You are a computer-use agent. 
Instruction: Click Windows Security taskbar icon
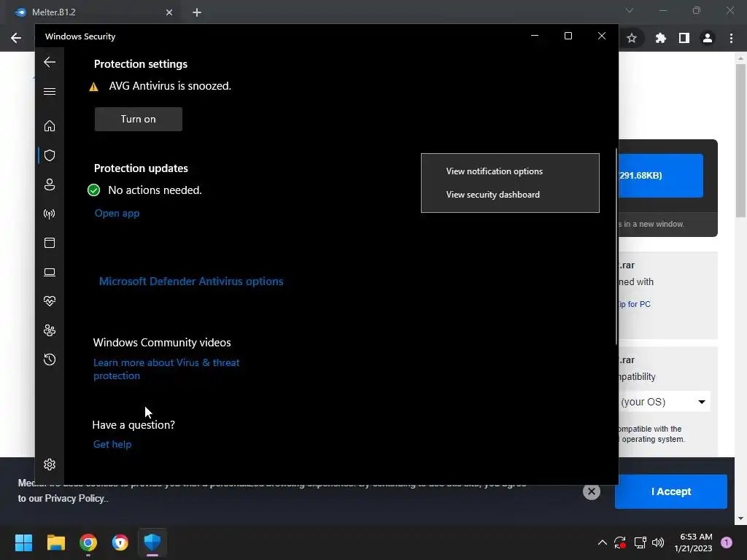(x=152, y=542)
